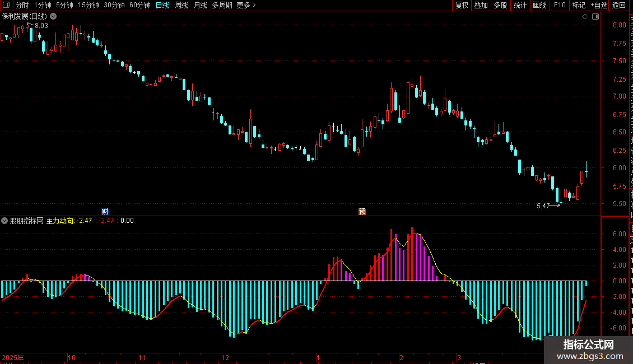Click the 股朋指标网 indicator name

(27, 221)
